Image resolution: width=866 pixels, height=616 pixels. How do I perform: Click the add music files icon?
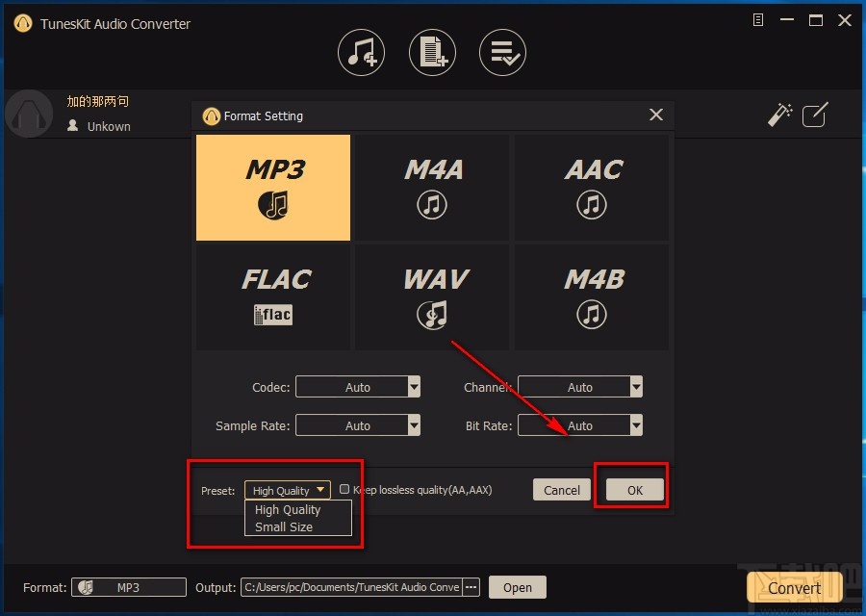361,53
